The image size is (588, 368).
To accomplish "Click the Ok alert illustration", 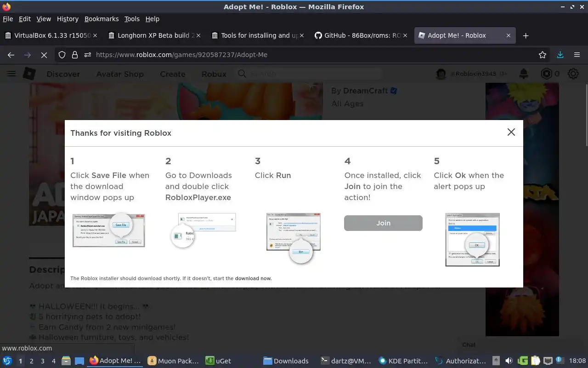I will pyautogui.click(x=472, y=240).
